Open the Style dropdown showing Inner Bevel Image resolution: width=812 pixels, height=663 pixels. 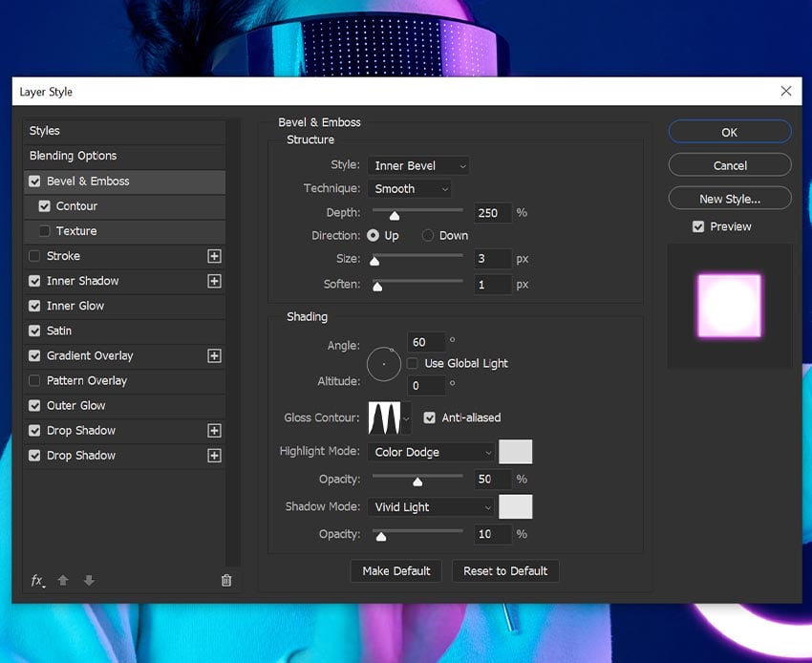pyautogui.click(x=418, y=166)
